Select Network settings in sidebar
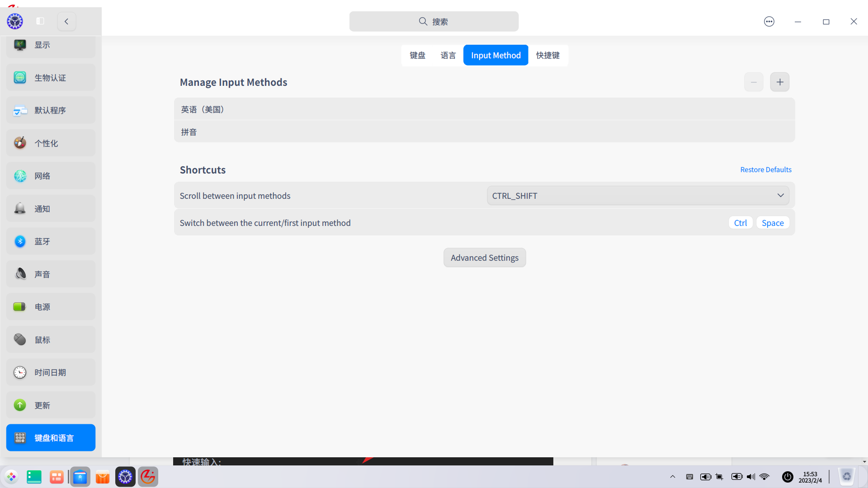This screenshot has width=868, height=488. click(51, 176)
